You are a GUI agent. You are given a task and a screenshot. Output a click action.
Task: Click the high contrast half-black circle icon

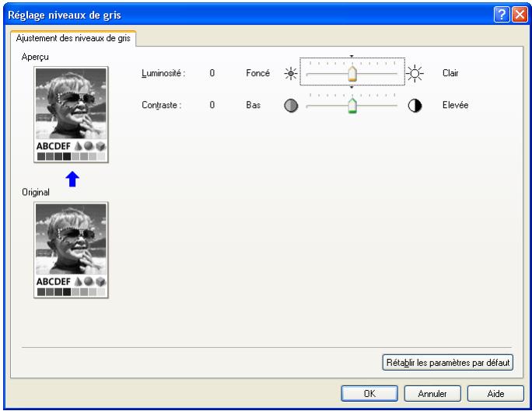point(415,106)
